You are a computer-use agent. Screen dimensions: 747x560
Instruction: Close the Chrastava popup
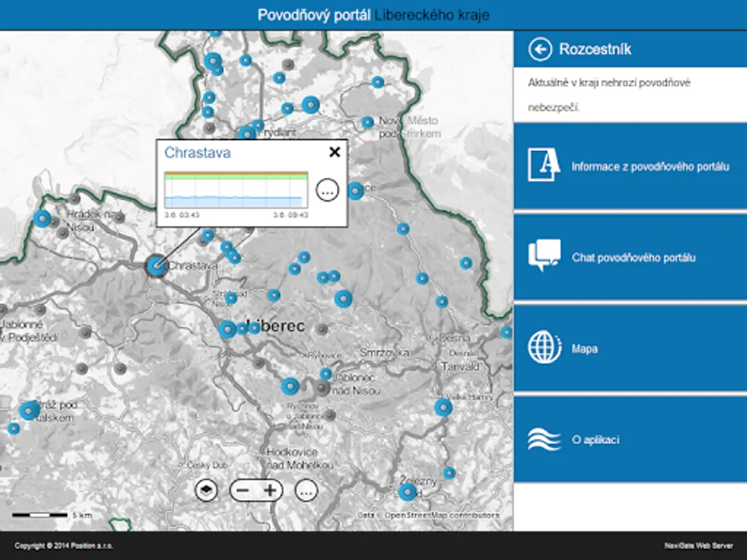(x=334, y=152)
